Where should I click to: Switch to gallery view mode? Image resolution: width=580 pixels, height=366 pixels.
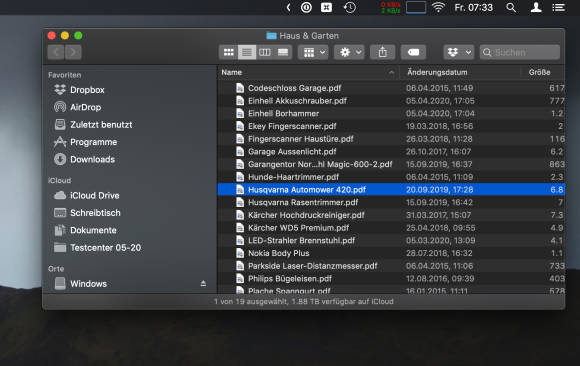pyautogui.click(x=283, y=52)
